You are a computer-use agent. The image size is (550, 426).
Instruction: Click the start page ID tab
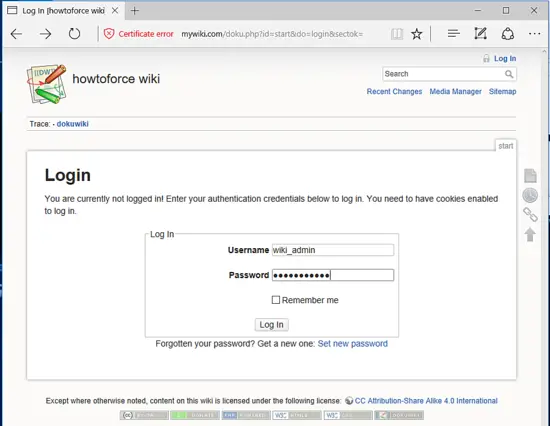click(x=505, y=146)
